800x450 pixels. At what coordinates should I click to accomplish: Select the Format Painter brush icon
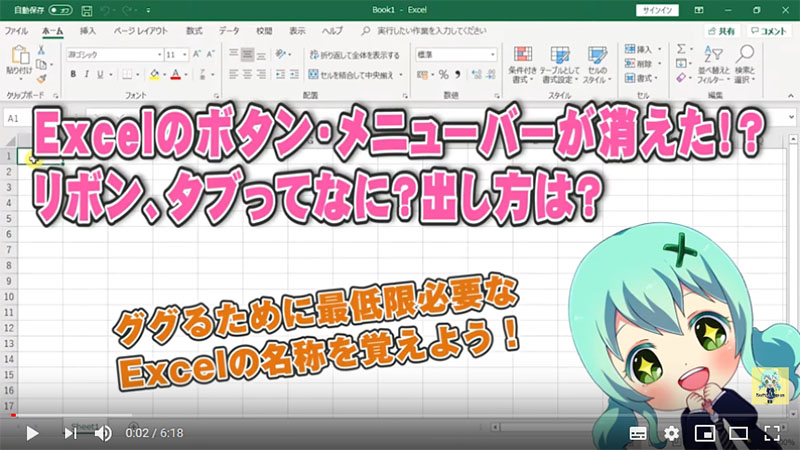pyautogui.click(x=42, y=79)
